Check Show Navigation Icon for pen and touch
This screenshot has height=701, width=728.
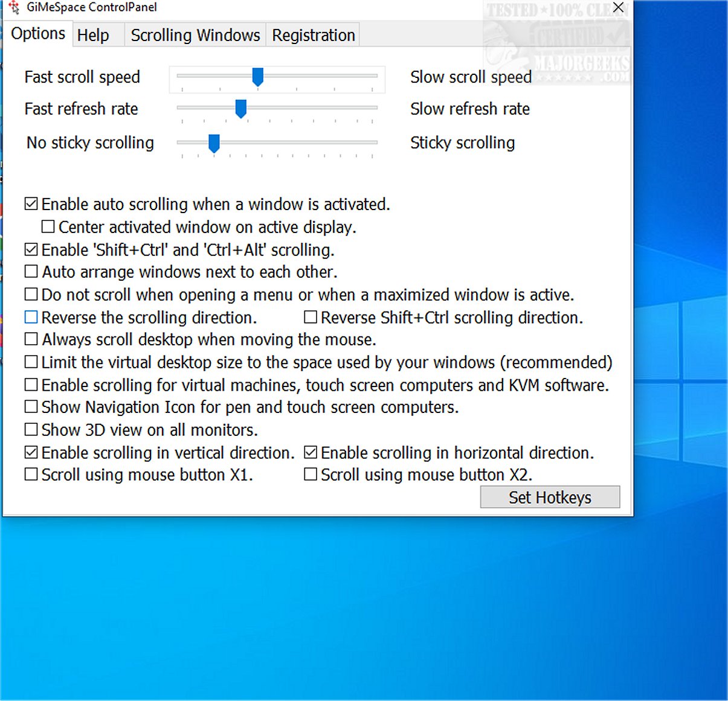(31, 407)
